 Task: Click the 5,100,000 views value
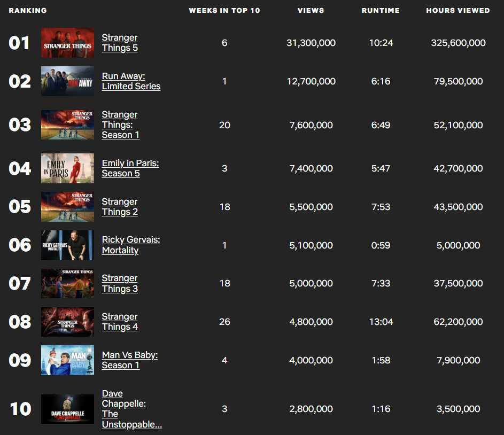[x=311, y=245]
